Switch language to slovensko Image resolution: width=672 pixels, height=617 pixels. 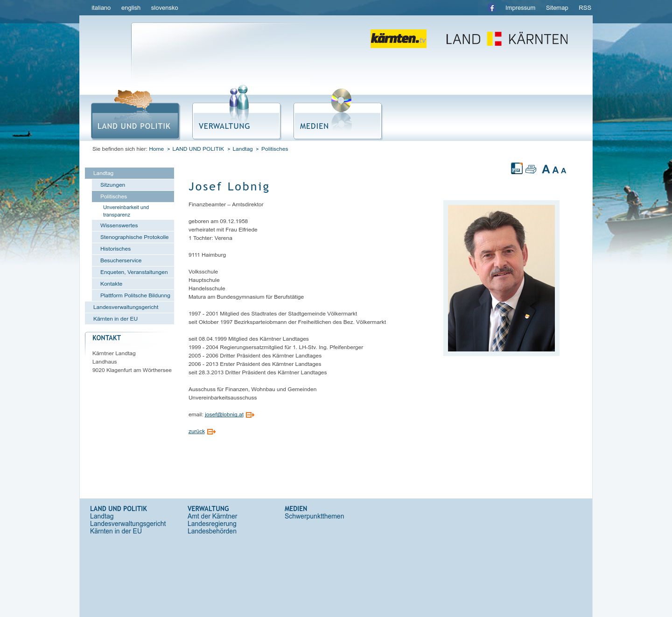[x=164, y=8]
